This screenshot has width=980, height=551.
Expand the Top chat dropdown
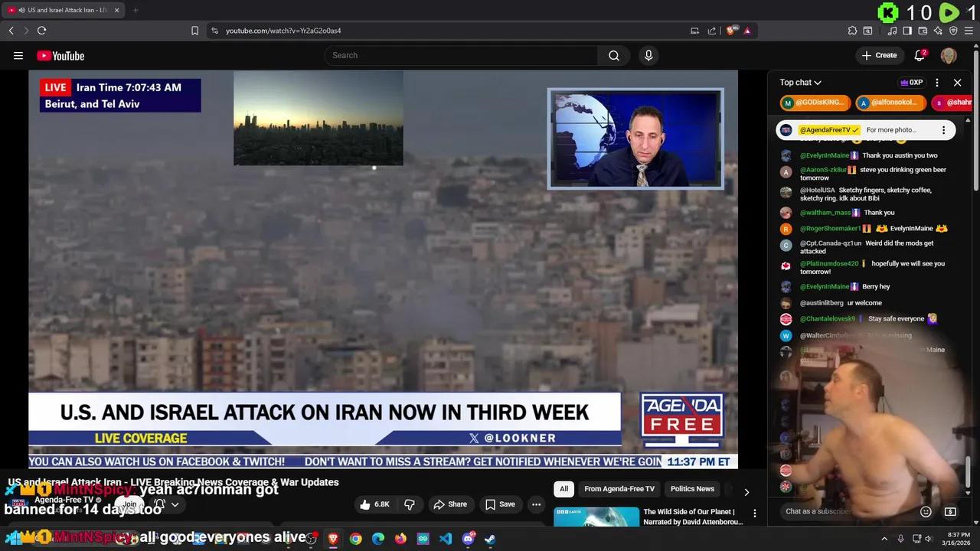(801, 83)
